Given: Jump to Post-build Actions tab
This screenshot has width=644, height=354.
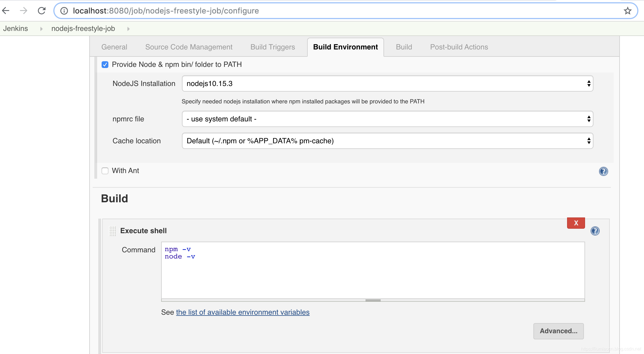Looking at the screenshot, I should [x=459, y=47].
